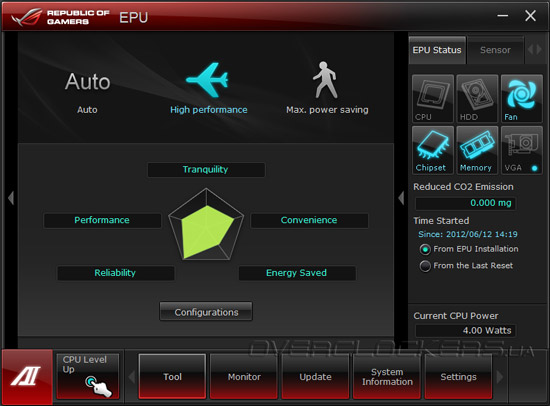550x406 pixels.
Task: Select the Max. power saving walking mode
Action: pyautogui.click(x=327, y=88)
